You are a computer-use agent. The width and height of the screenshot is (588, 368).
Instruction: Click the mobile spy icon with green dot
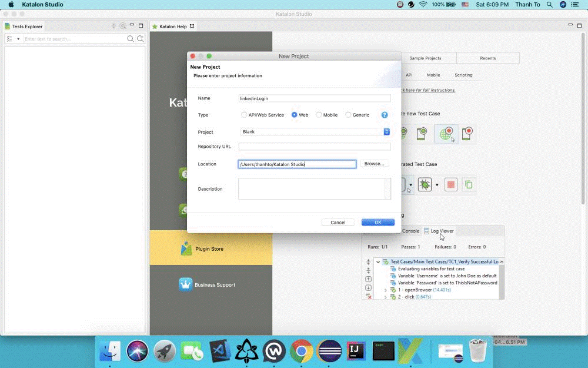click(x=422, y=134)
